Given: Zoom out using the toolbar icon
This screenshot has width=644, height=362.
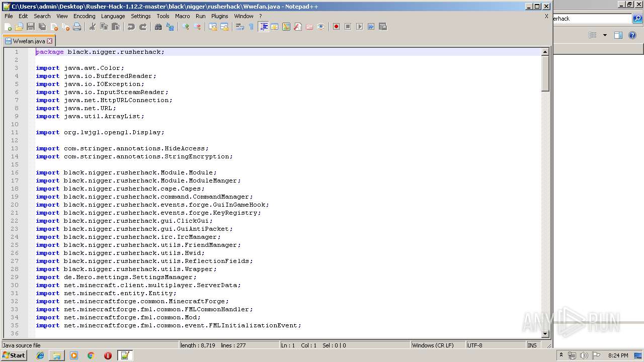Looking at the screenshot, I should (x=197, y=27).
